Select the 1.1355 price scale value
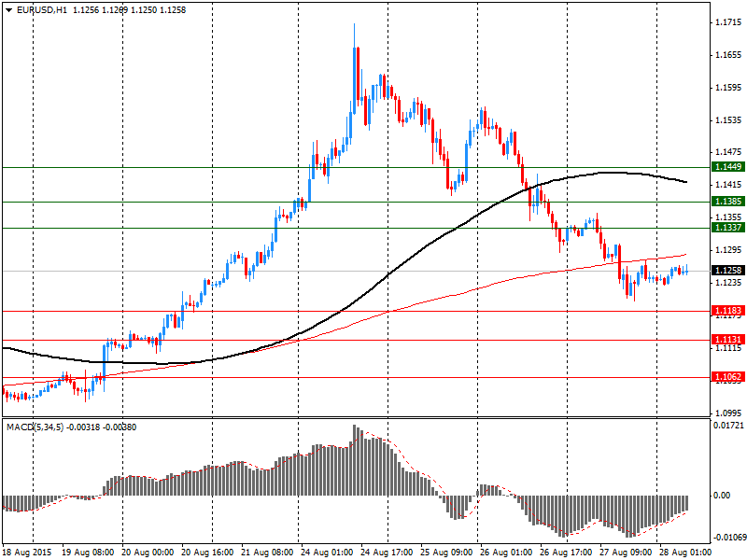747x560 pixels. pos(728,217)
